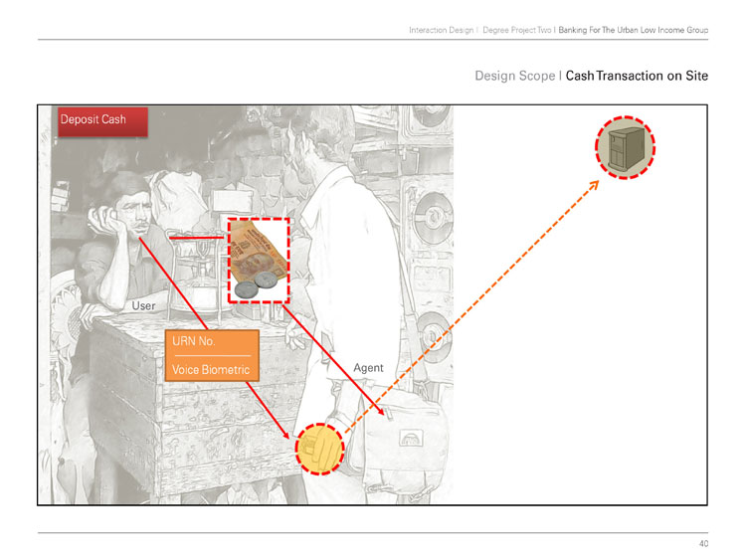This screenshot has width=746, height=560.
Task: Click the Interaction Design header text
Action: (x=441, y=30)
